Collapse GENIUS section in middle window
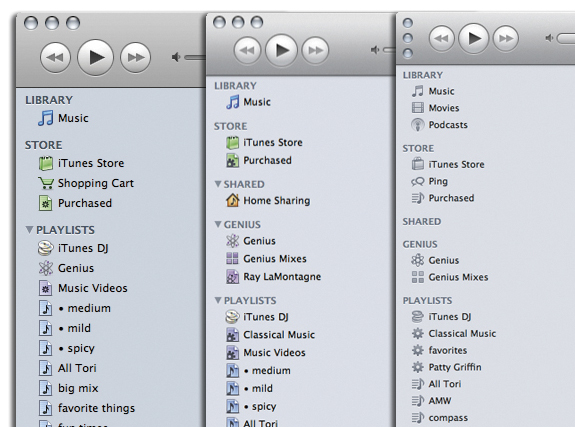 click(218, 224)
